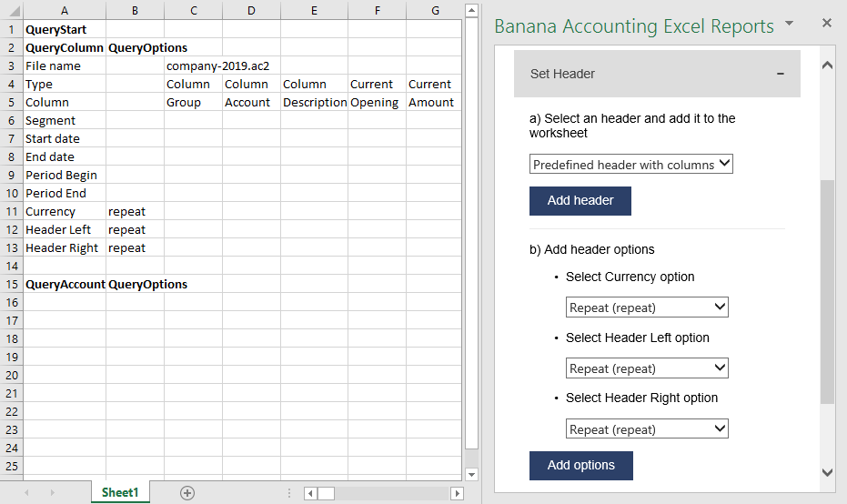847x504 pixels.
Task: Click the spreadsheet vertical scrollbar thumb
Action: [471, 234]
